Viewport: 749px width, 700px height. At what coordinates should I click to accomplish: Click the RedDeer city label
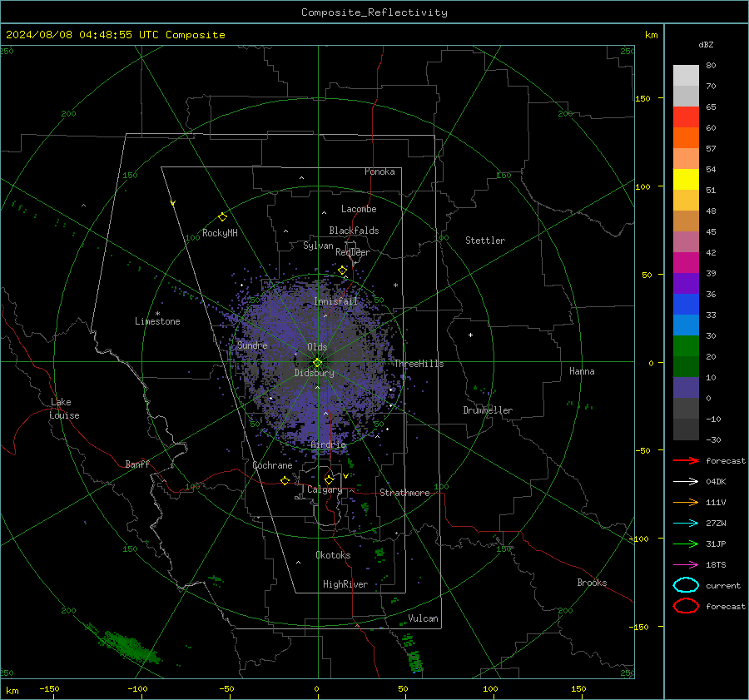point(353,252)
